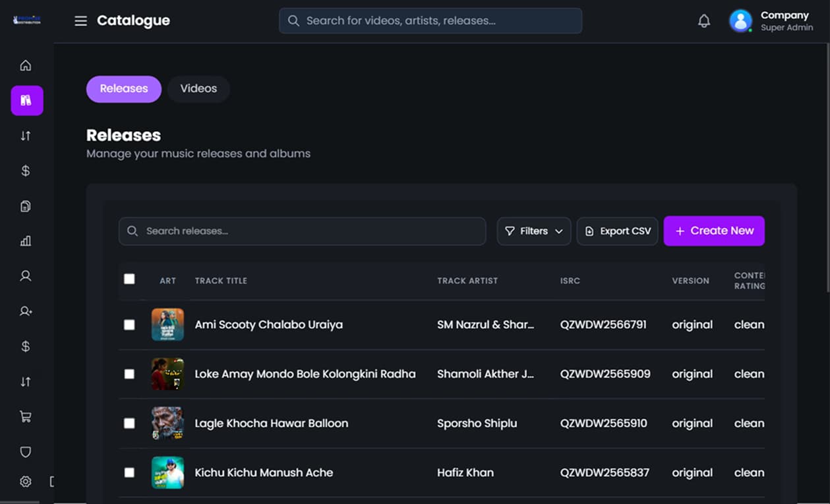830x504 pixels.
Task: Click the notification bell icon
Action: [x=703, y=20]
